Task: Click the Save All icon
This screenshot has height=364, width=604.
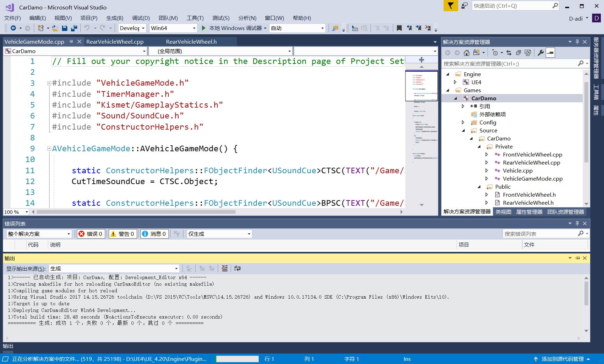Action: (74, 28)
